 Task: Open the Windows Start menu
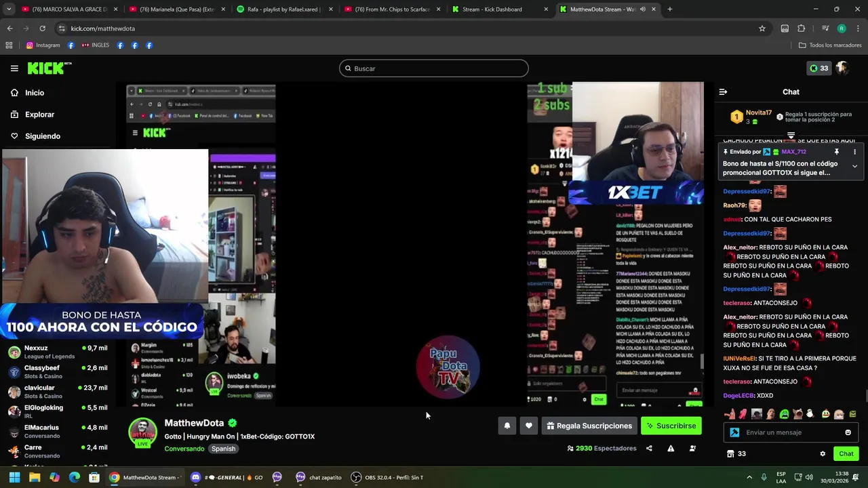click(14, 477)
